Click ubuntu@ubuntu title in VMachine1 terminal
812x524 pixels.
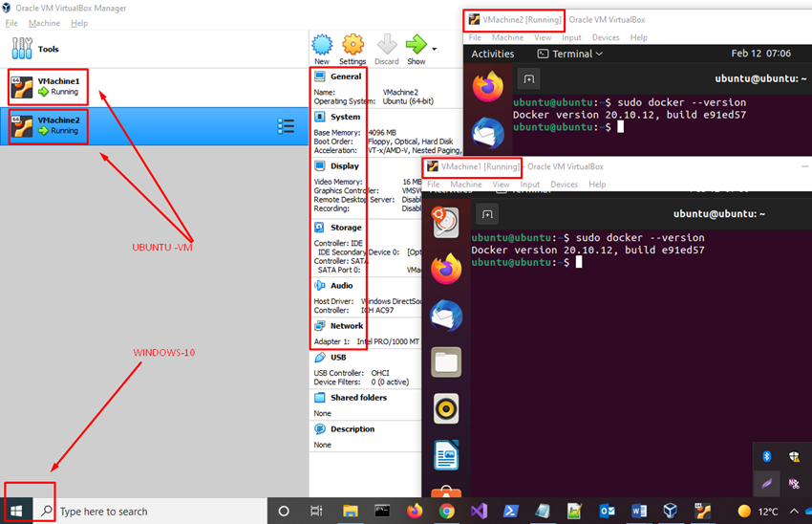point(718,213)
